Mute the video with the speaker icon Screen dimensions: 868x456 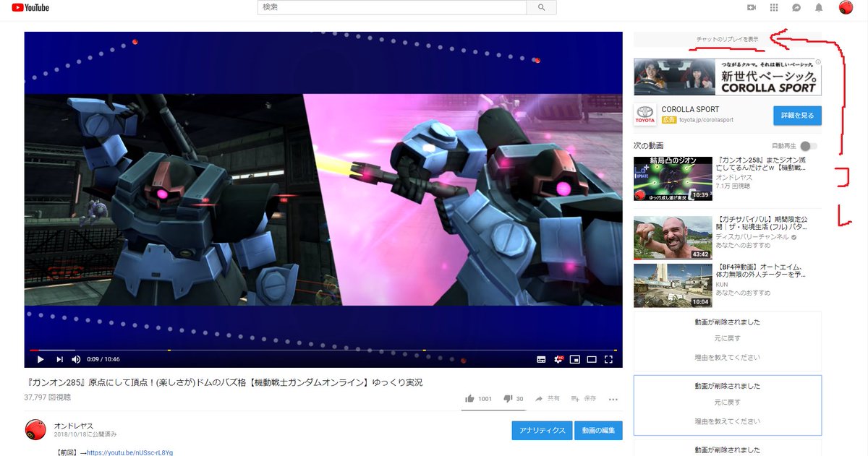(76, 359)
